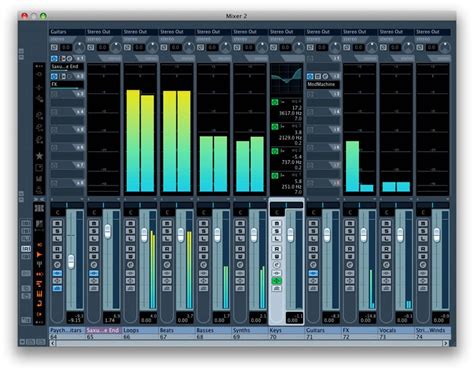
Task: Select the Vocals channel name label
Action: [396, 330]
